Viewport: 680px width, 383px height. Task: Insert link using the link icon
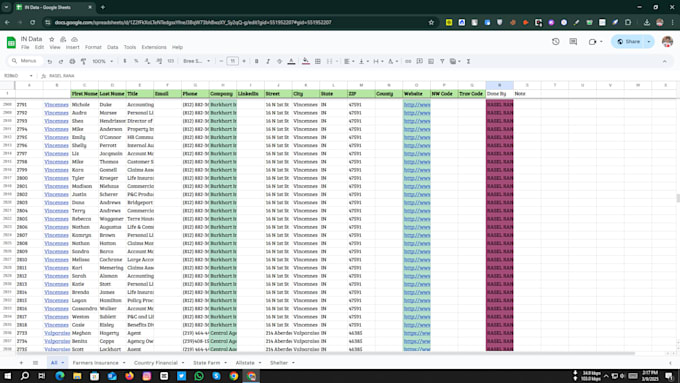[408, 61]
